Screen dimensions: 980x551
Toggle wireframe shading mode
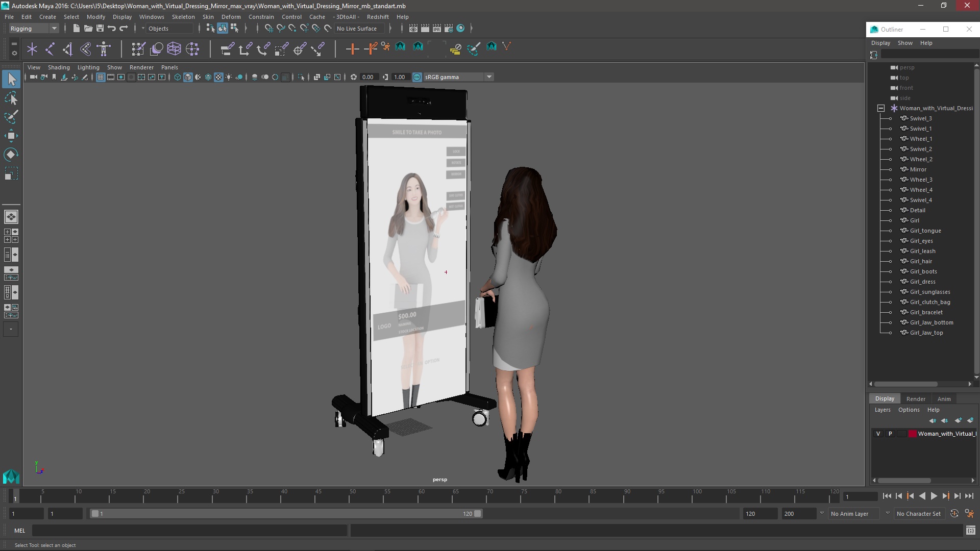[178, 77]
